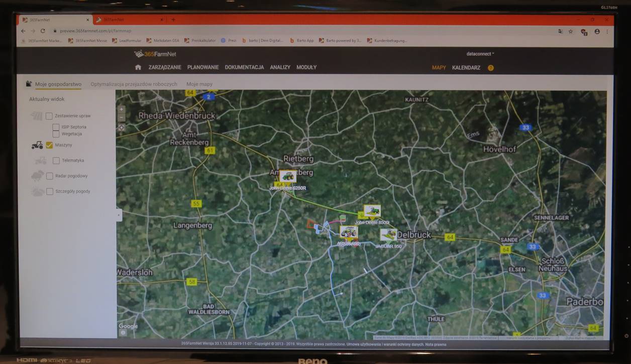Open a new browser tab with the plus

coord(173,20)
